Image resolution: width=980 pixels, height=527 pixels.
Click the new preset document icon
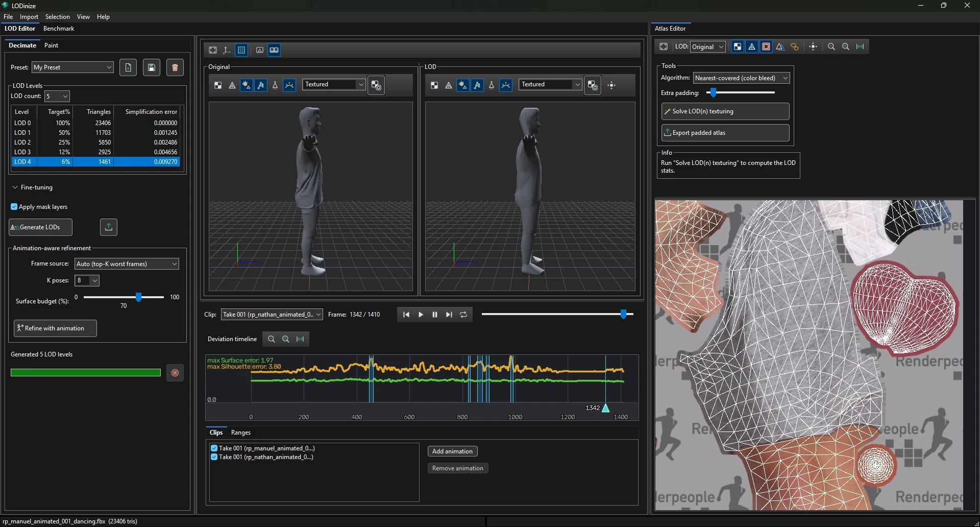(x=128, y=67)
